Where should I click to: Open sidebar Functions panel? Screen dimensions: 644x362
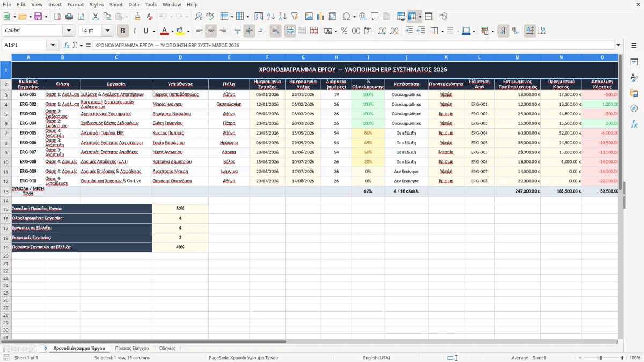[x=634, y=124]
